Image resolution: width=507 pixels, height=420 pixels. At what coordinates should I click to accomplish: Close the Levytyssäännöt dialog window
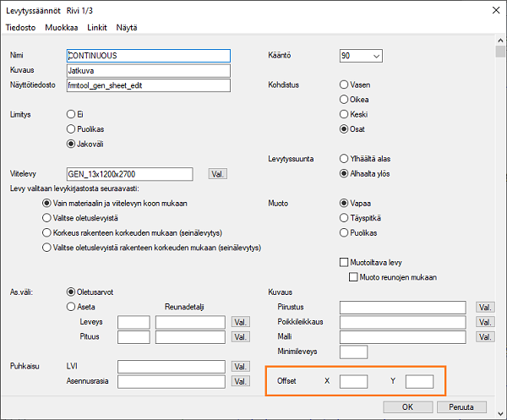pyautogui.click(x=488, y=10)
